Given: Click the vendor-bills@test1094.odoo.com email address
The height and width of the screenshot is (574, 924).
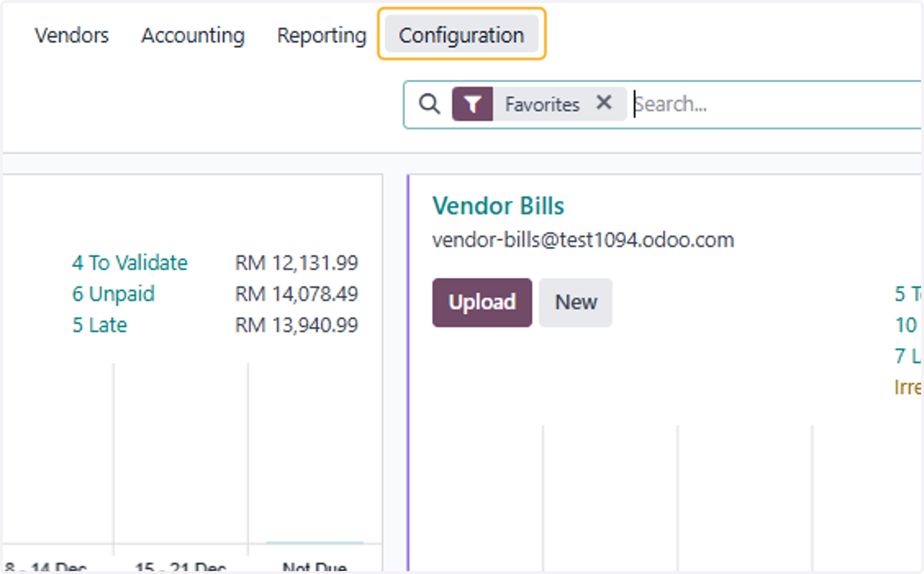Looking at the screenshot, I should point(583,240).
